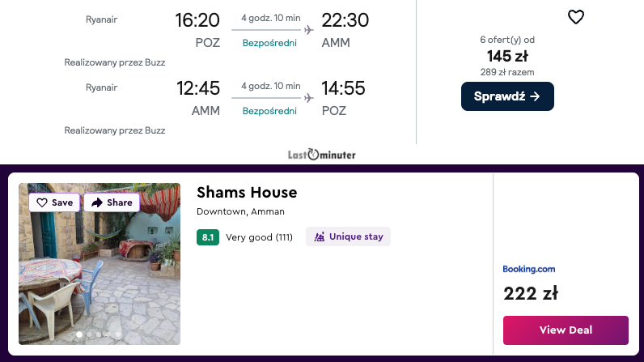Click the 8.1 rating badge
Screen dimensions: 644x362
pos(208,237)
